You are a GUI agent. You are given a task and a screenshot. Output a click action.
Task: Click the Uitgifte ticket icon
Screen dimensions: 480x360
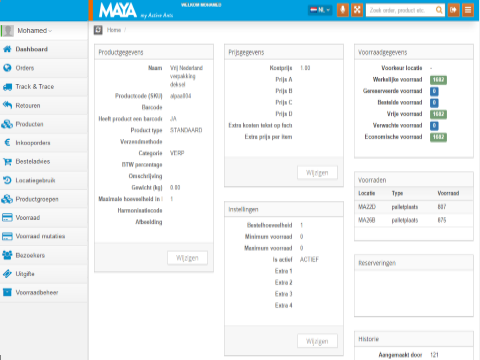pos(7,274)
